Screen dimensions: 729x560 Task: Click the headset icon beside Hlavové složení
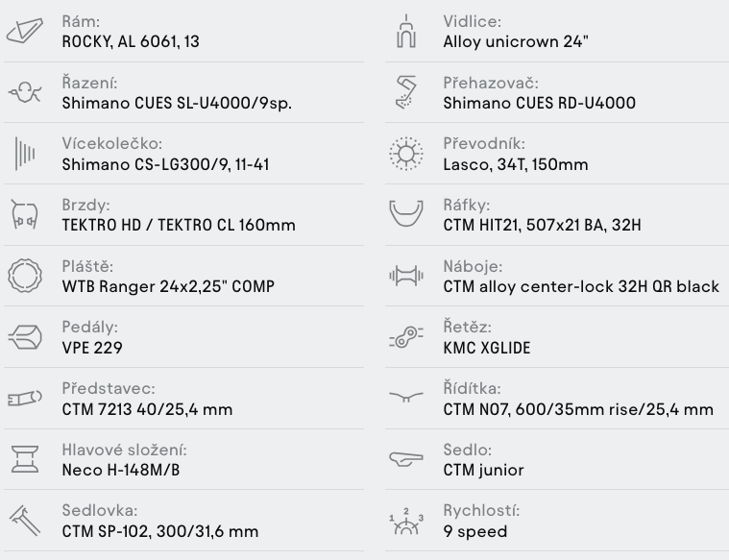point(25,459)
